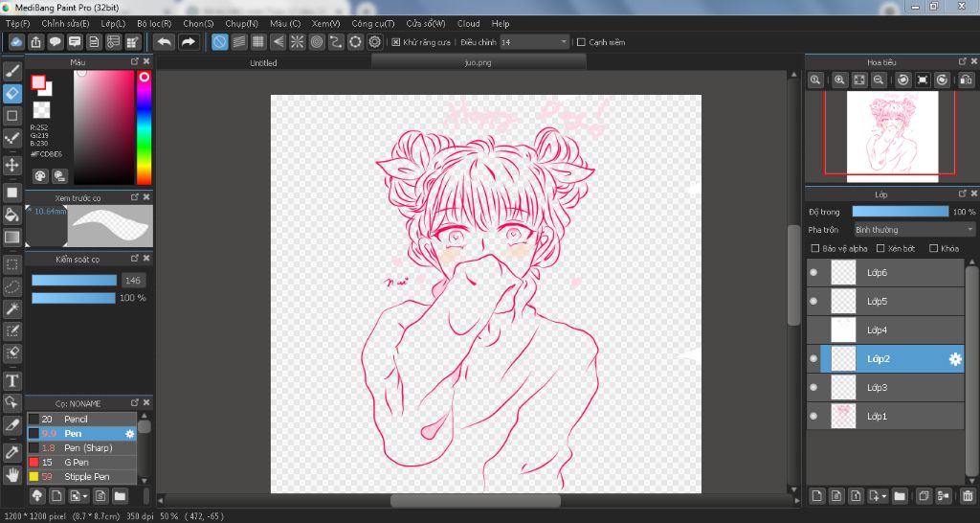Select the Bucket fill tool
This screenshot has height=523, width=980.
(12, 215)
